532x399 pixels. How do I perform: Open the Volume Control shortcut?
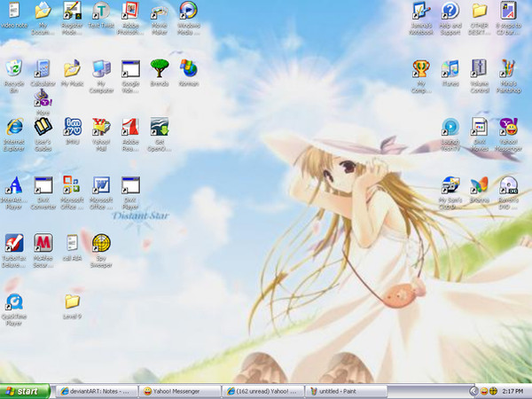point(479,69)
